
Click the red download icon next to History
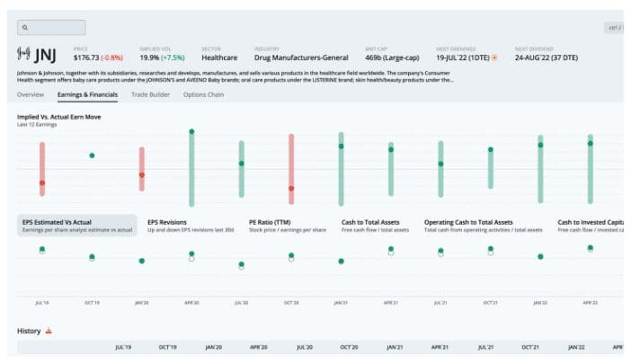coord(49,331)
